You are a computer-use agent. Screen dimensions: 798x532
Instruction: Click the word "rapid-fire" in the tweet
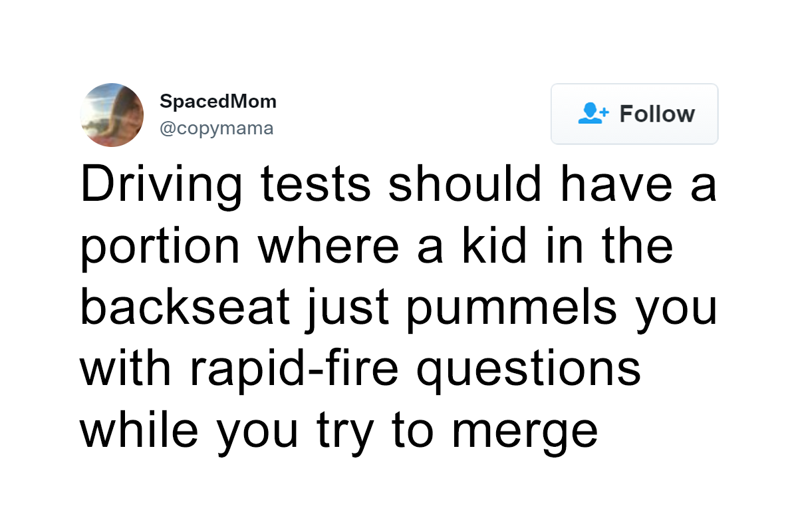pos(294,372)
